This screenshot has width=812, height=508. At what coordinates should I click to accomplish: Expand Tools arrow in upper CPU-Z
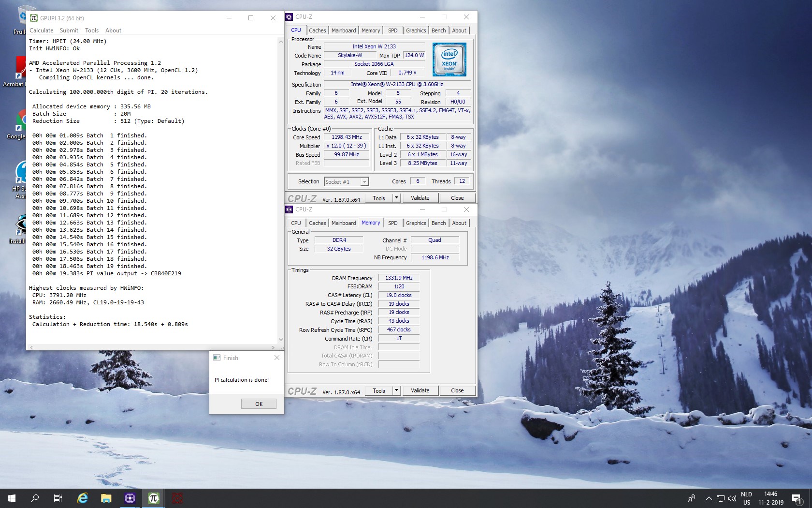(x=396, y=198)
